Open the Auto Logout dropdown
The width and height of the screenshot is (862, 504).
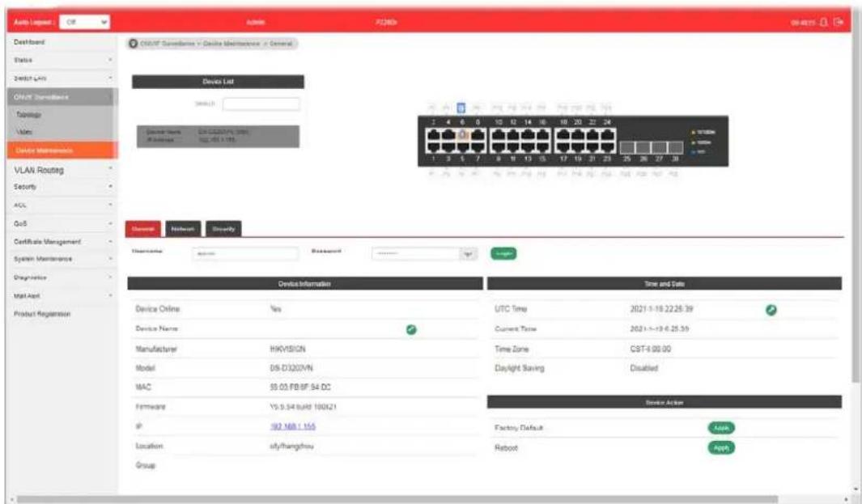click(85, 22)
